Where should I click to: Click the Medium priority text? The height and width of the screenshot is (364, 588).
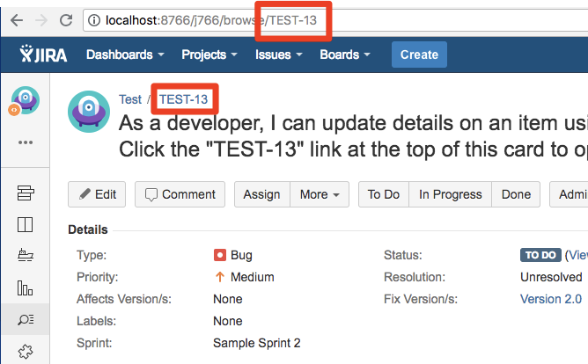[253, 277]
